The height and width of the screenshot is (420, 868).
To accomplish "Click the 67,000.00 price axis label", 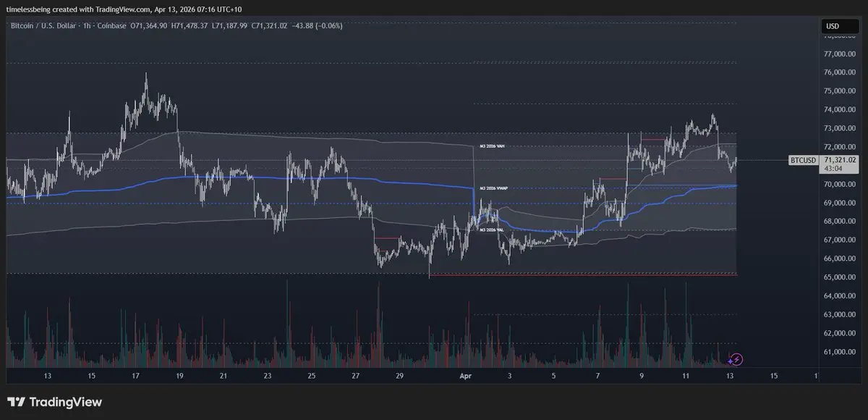I will tap(839, 240).
